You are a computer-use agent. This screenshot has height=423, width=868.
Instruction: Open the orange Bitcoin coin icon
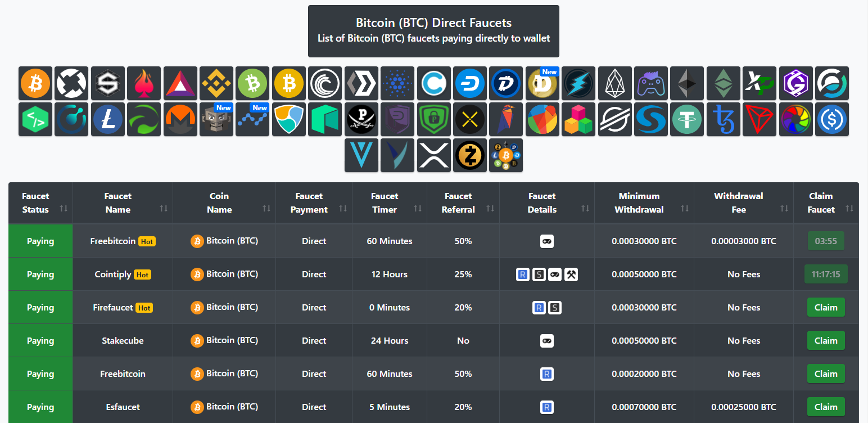coord(35,83)
